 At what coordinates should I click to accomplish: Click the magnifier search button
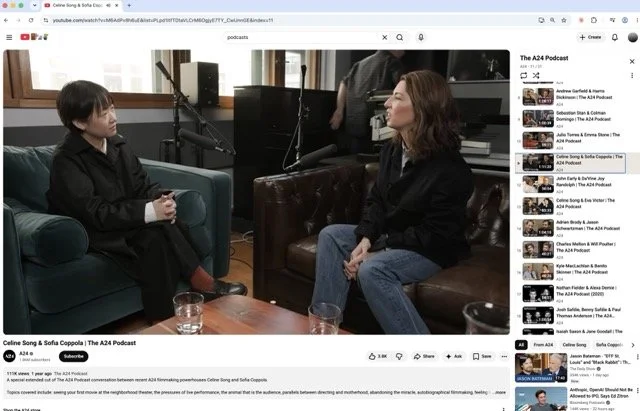point(400,37)
